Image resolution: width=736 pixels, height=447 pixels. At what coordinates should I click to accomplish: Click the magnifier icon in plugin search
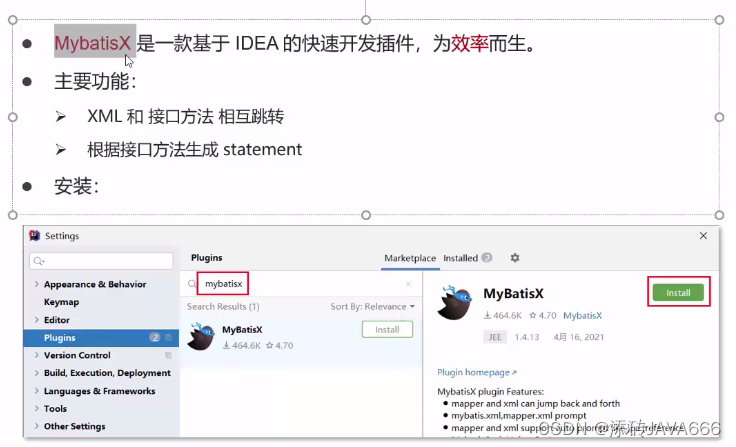click(x=192, y=284)
